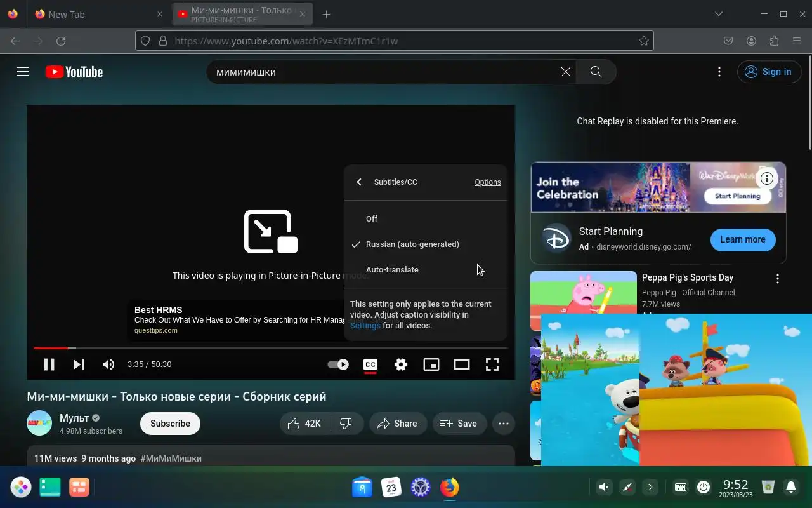Open Peppa Pig's Sports Day thumbnail
This screenshot has width=812, height=508.
(x=584, y=301)
